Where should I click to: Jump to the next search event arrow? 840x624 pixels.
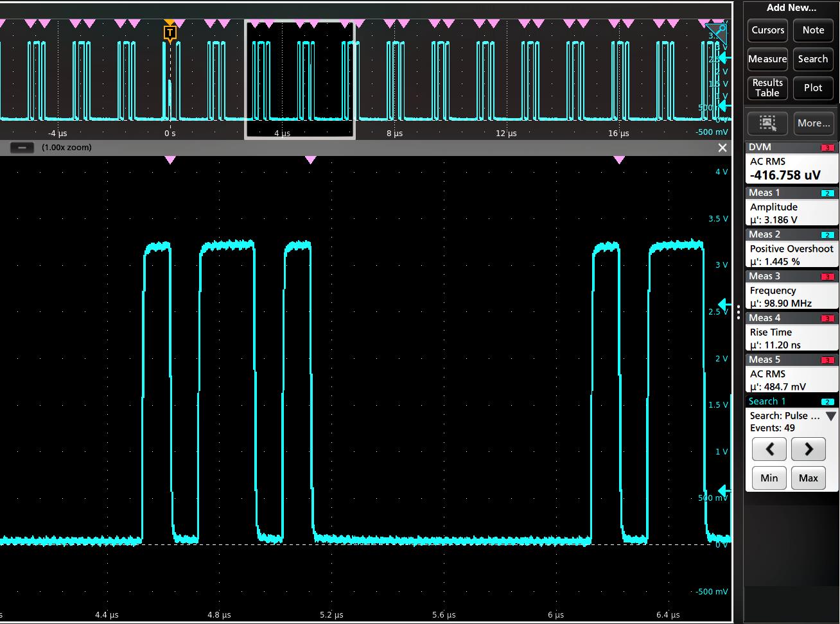[x=808, y=449]
